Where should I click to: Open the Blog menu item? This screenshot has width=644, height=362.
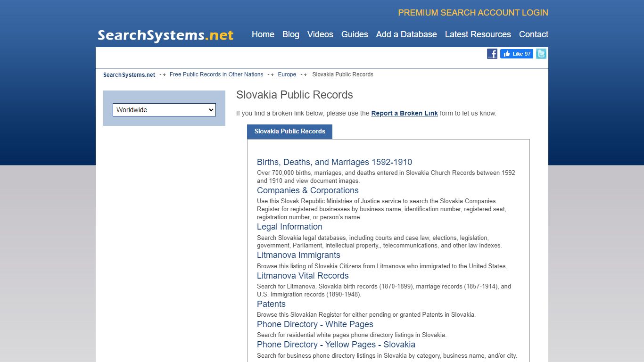(x=291, y=34)
